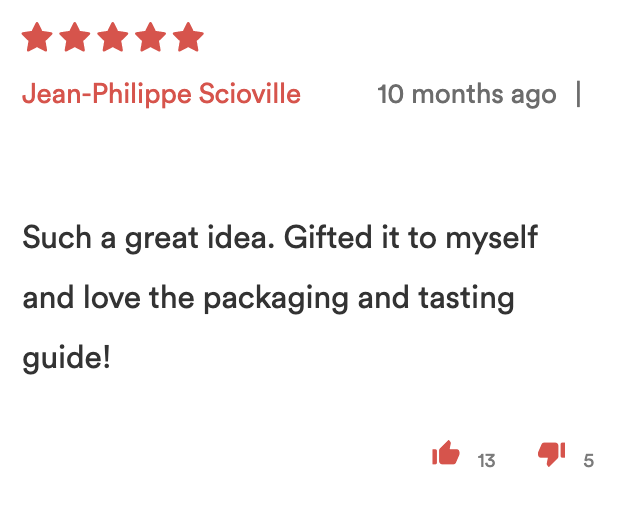
Task: Click the unhelpful count 5
Action: click(589, 461)
